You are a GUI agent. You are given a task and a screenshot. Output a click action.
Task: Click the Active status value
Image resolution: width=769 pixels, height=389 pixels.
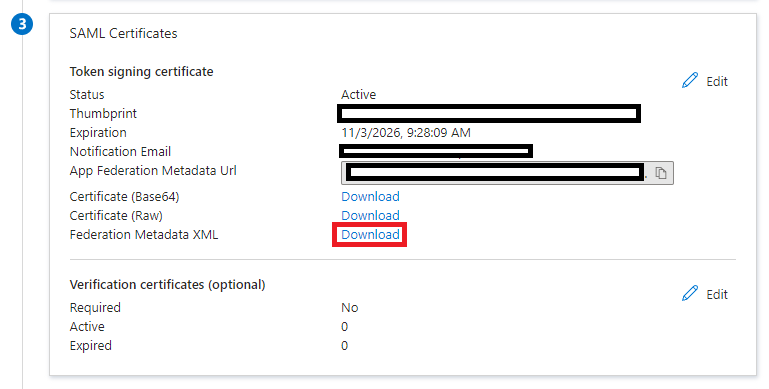click(x=359, y=94)
